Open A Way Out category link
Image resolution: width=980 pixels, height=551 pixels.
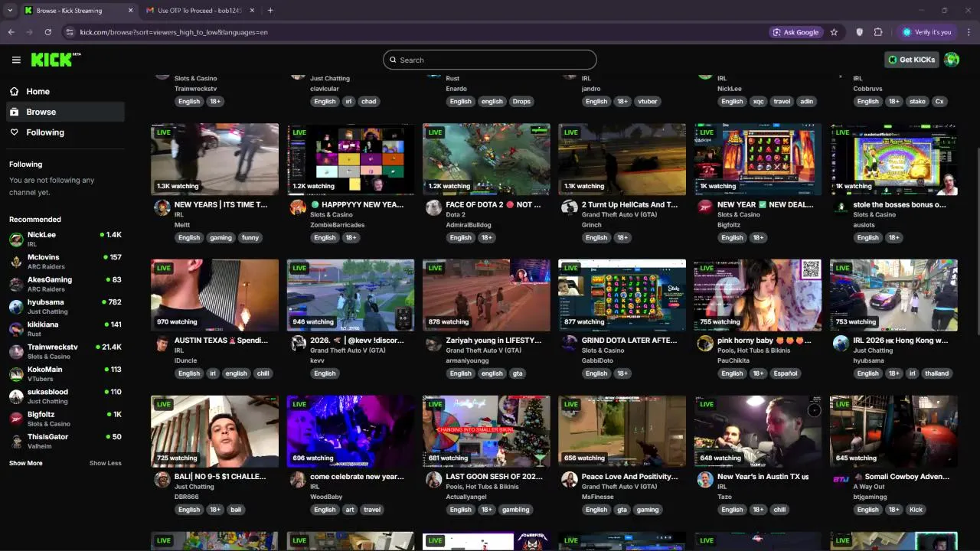pyautogui.click(x=869, y=487)
